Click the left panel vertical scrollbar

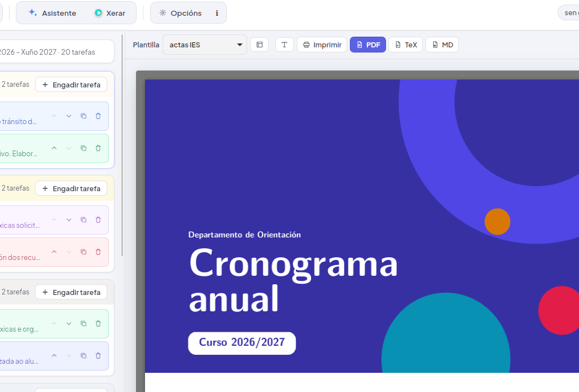click(x=122, y=146)
